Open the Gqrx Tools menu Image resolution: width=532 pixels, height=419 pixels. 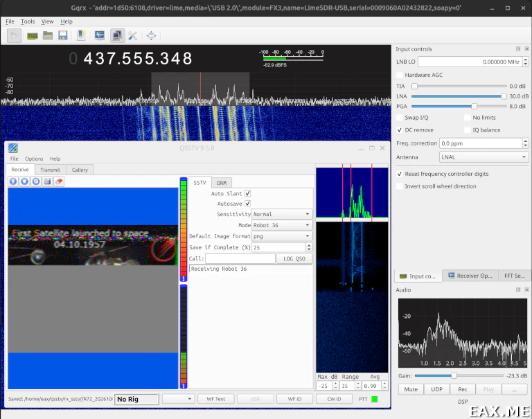(x=28, y=21)
